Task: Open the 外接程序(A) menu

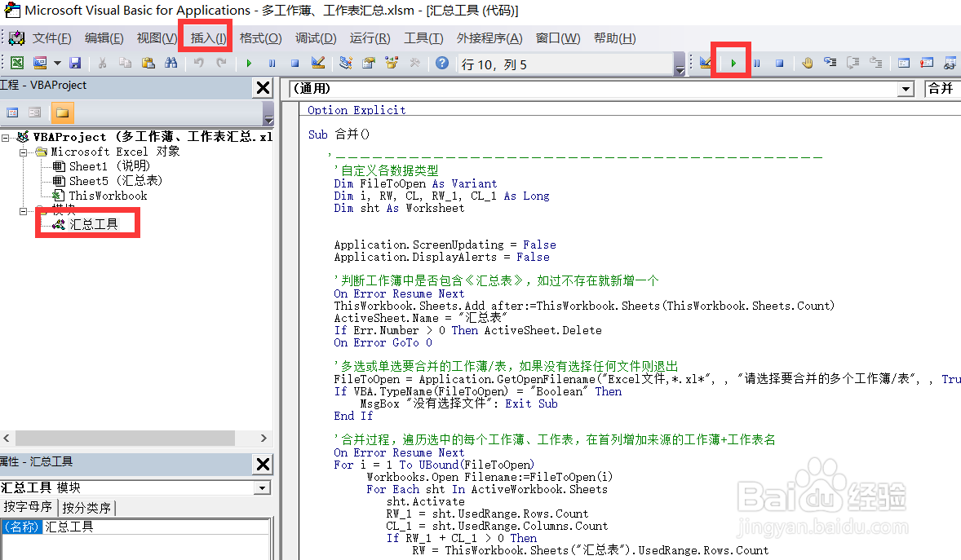Action: (489, 38)
